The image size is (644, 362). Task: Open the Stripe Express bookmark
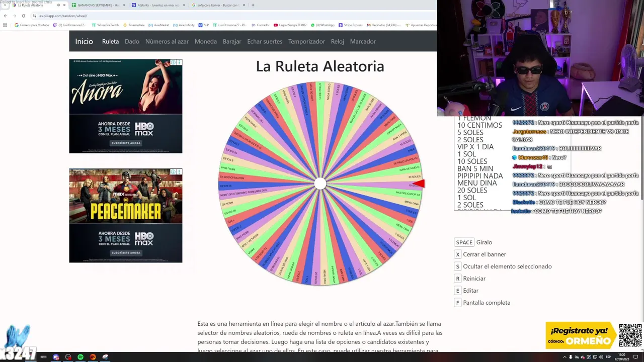(351, 25)
